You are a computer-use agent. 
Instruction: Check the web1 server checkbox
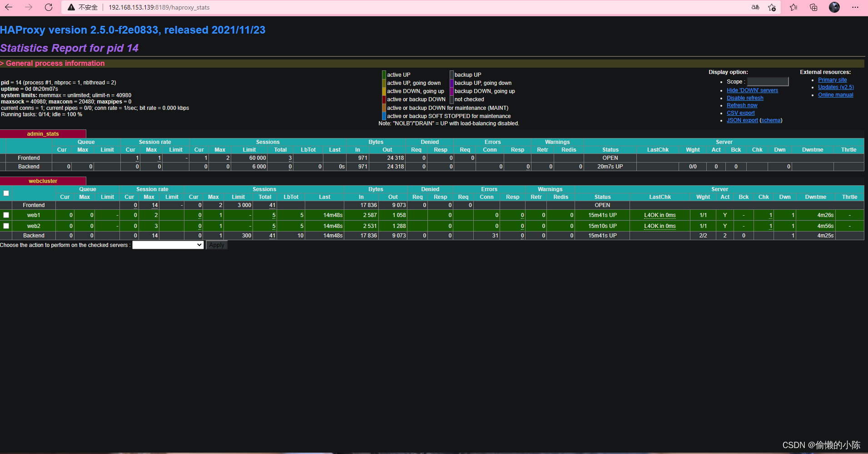pyautogui.click(x=6, y=215)
